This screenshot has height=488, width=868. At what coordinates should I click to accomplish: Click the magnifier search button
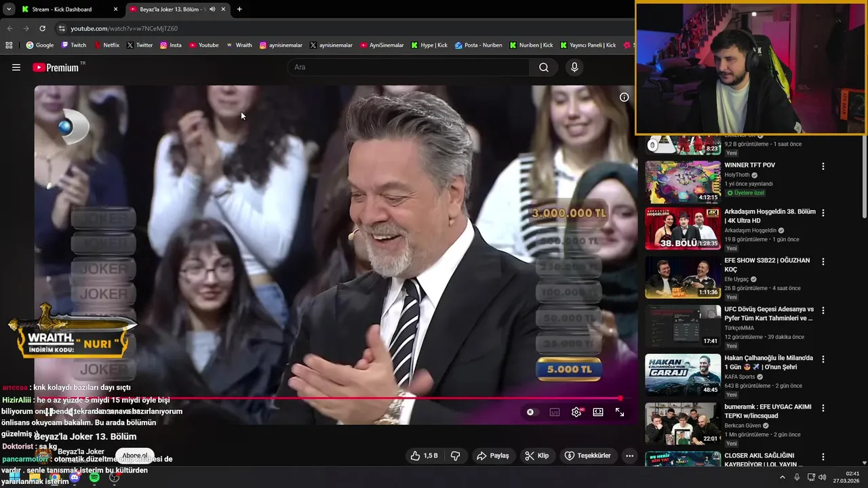pyautogui.click(x=544, y=67)
